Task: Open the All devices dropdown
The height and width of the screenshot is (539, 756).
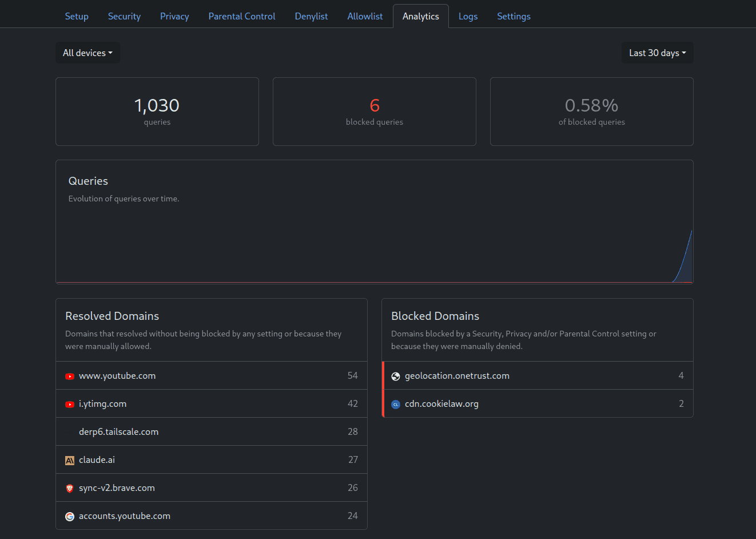Action: click(87, 53)
